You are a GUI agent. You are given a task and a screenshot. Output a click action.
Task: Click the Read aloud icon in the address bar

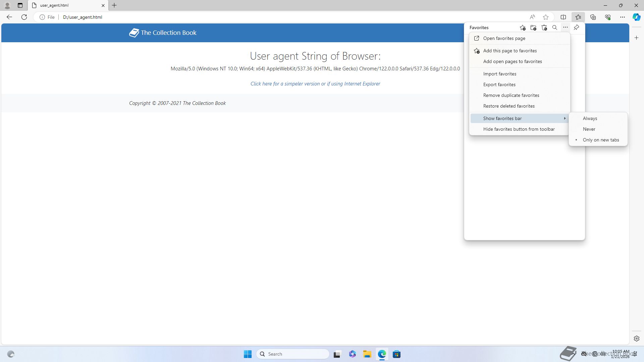532,17
